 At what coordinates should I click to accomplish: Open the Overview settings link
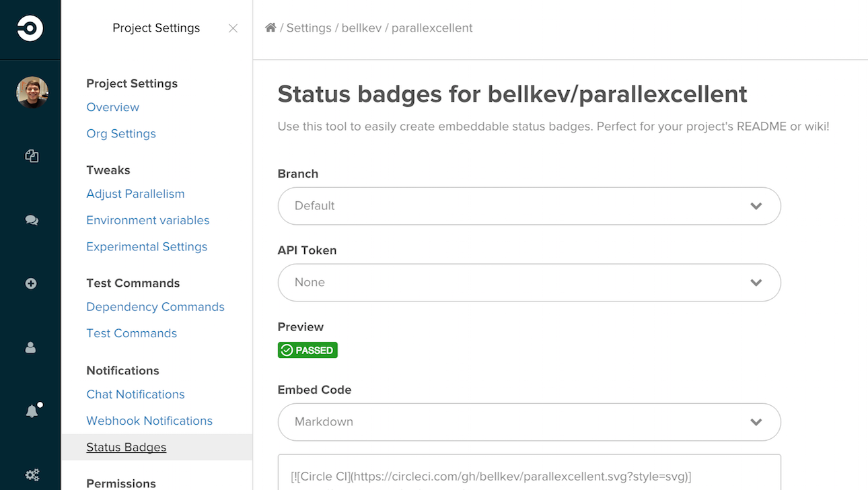[112, 107]
